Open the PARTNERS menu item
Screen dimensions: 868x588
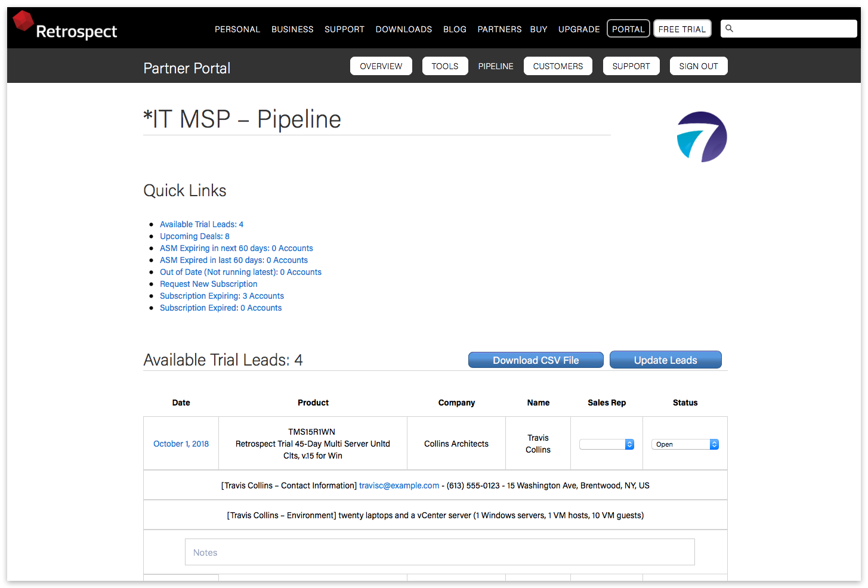point(499,29)
